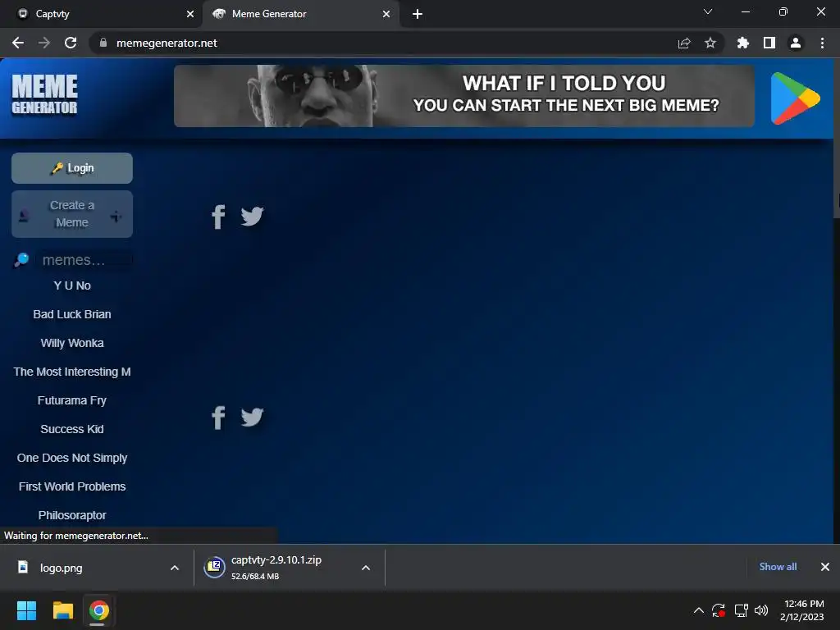Open the First World Problems link

(x=72, y=486)
